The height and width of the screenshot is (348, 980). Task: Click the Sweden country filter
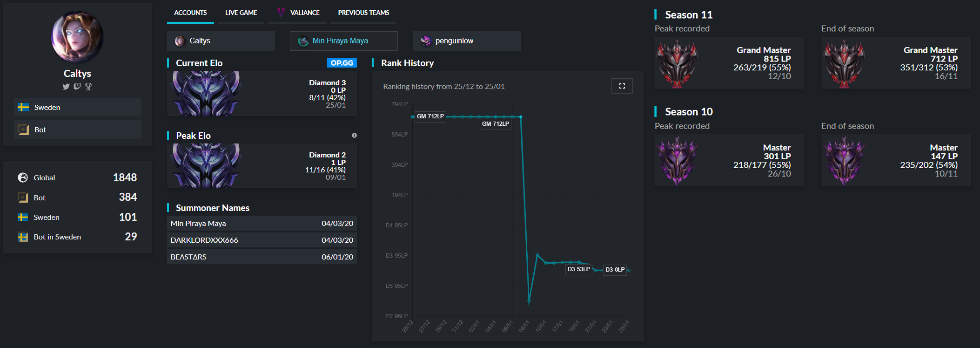coord(77,107)
